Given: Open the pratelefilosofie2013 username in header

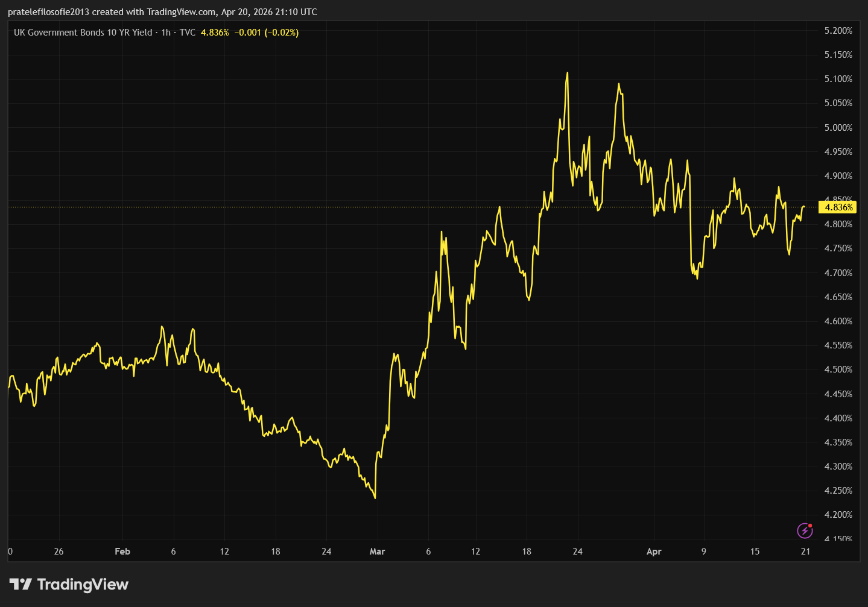Looking at the screenshot, I should click(x=48, y=12).
